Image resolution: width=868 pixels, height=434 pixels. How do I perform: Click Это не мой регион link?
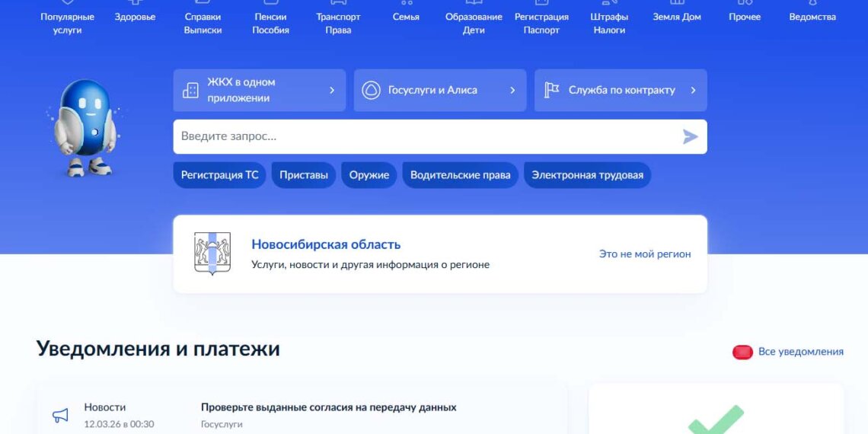(x=645, y=254)
